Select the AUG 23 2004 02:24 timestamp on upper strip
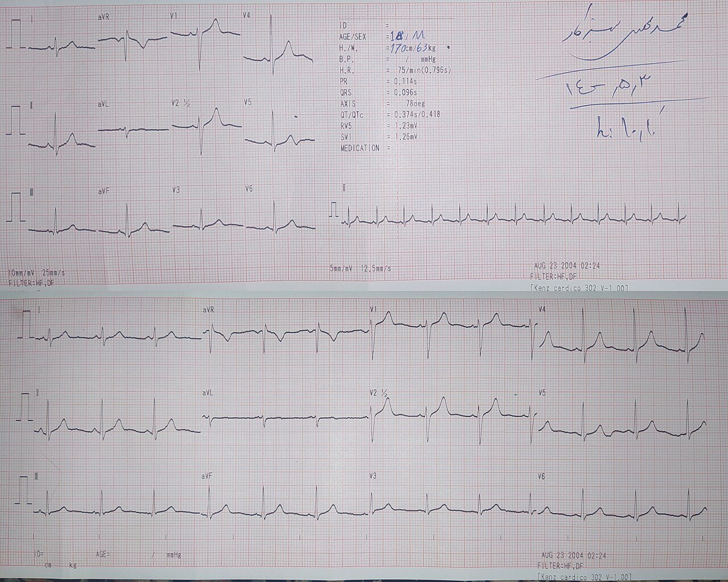This screenshot has width=728, height=582. point(567,266)
